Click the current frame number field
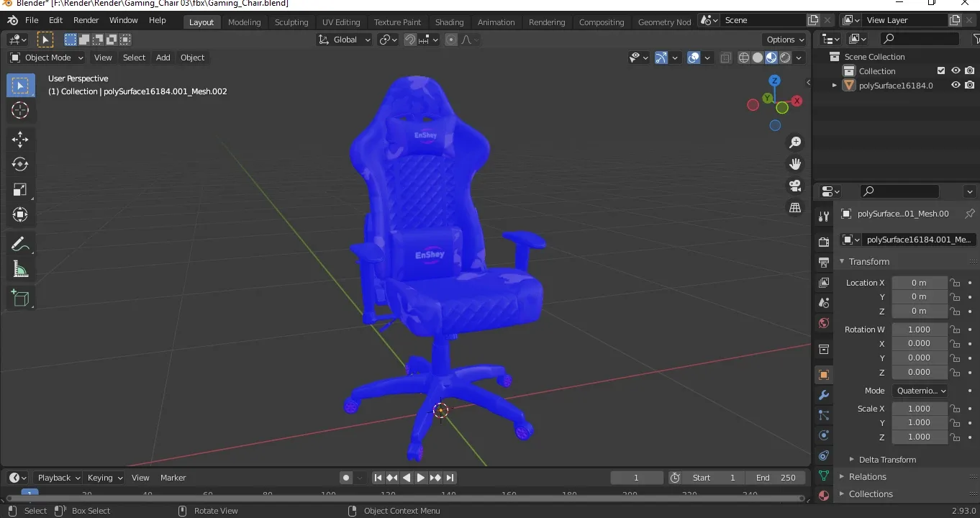Viewport: 980px width, 518px height. [x=637, y=478]
